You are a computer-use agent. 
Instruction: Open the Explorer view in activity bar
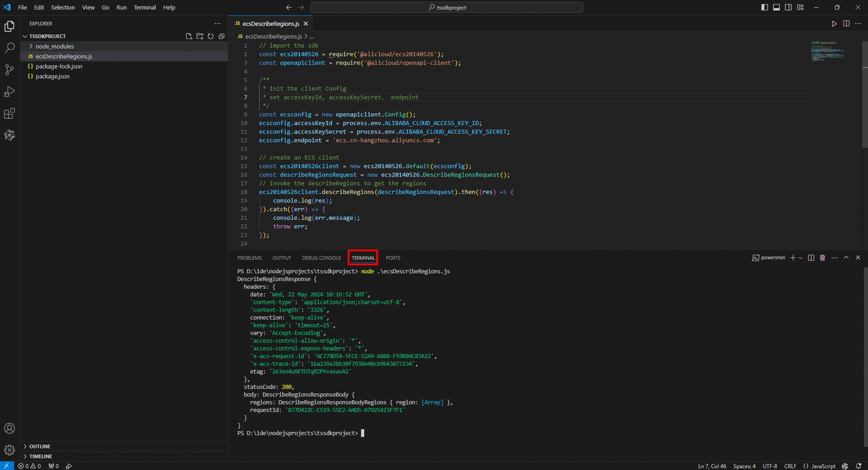10,26
